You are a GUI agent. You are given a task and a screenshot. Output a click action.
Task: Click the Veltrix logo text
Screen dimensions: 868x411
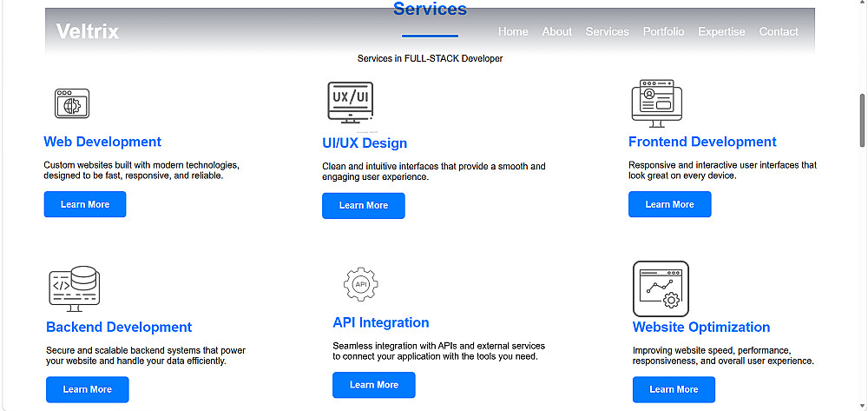pyautogui.click(x=88, y=31)
